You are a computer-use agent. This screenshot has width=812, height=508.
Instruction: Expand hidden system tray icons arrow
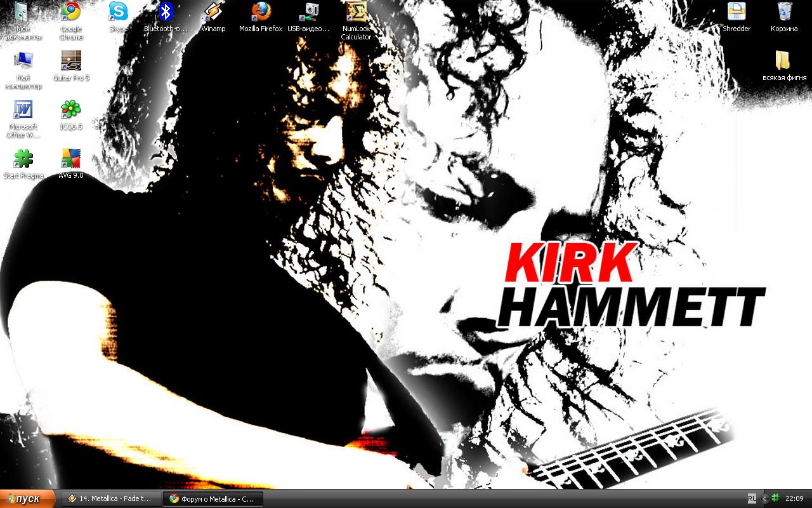click(x=764, y=498)
